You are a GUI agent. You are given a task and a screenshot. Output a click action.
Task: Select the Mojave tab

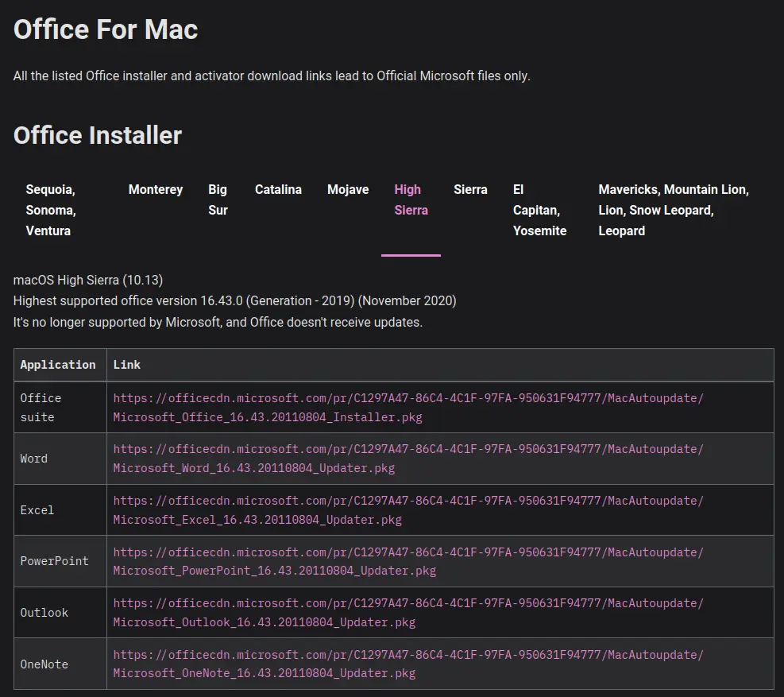click(x=348, y=190)
